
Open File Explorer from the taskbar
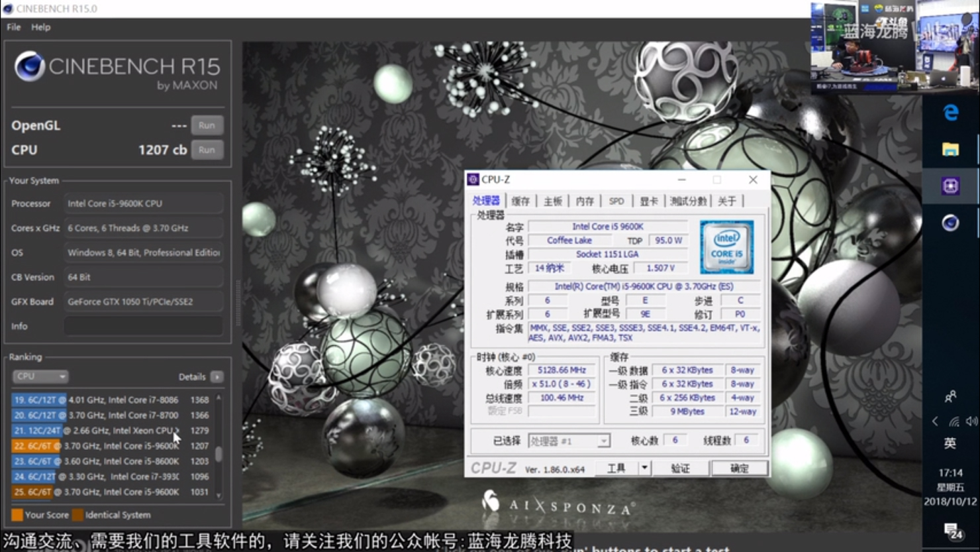tap(951, 150)
